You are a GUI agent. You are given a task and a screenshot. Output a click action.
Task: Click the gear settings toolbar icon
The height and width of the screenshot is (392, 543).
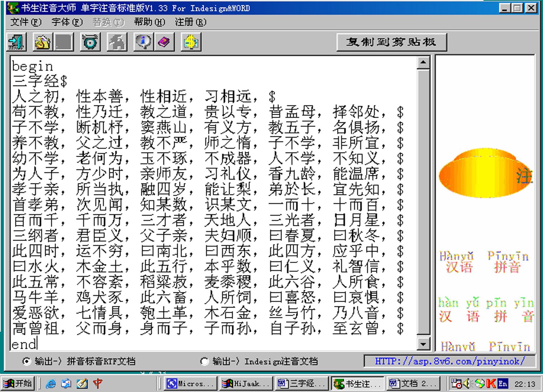pyautogui.click(x=90, y=42)
